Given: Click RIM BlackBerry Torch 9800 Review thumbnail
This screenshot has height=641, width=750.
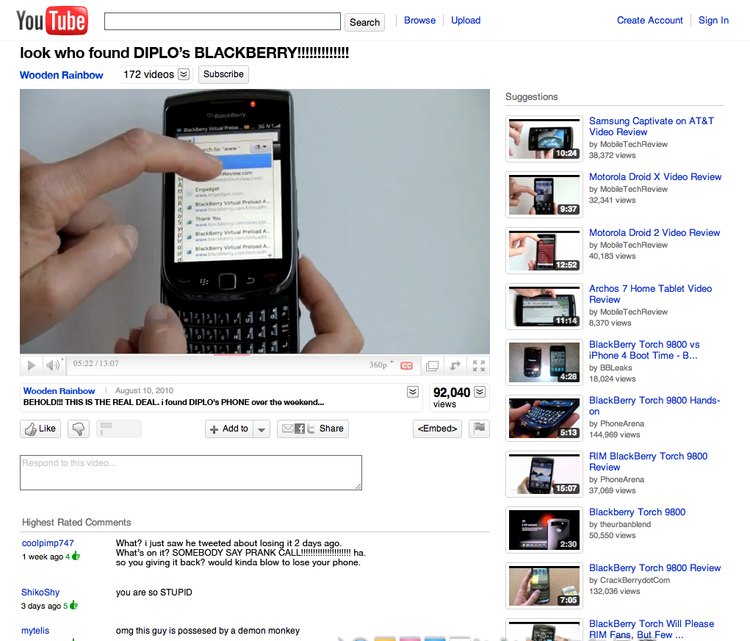Looking at the screenshot, I should 544,475.
